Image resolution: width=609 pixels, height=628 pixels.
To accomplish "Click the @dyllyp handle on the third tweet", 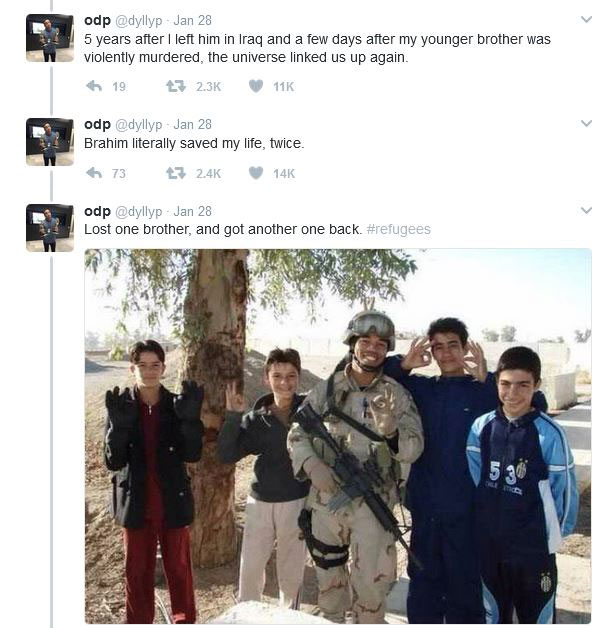I will pyautogui.click(x=139, y=212).
